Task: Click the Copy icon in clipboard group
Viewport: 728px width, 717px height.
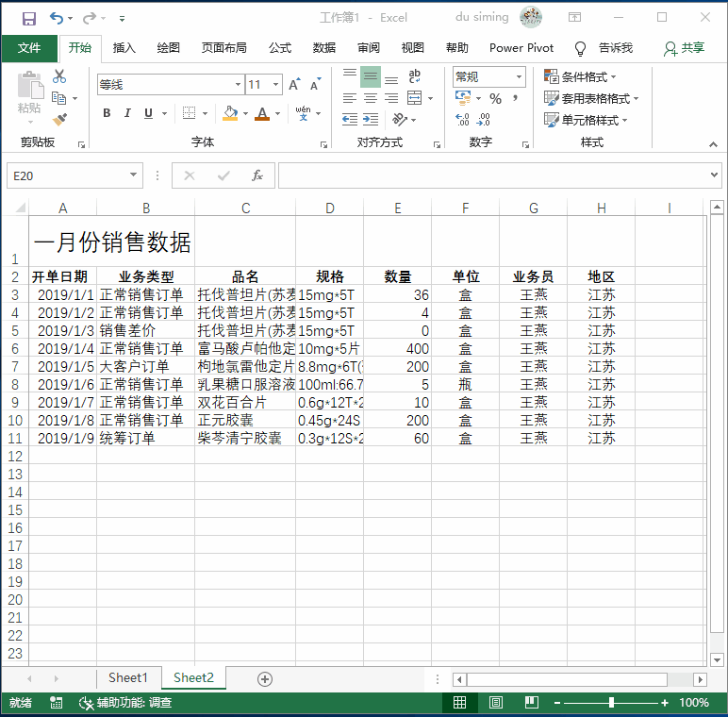Action: (58, 97)
